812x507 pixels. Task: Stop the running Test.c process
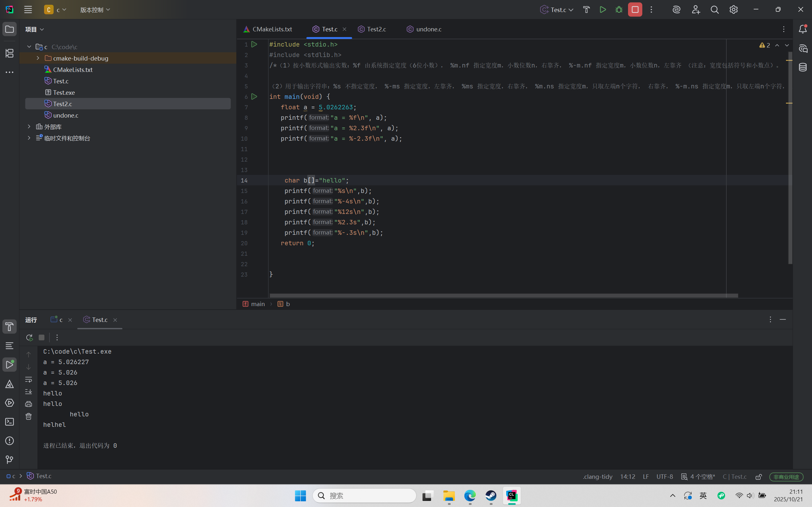point(635,10)
